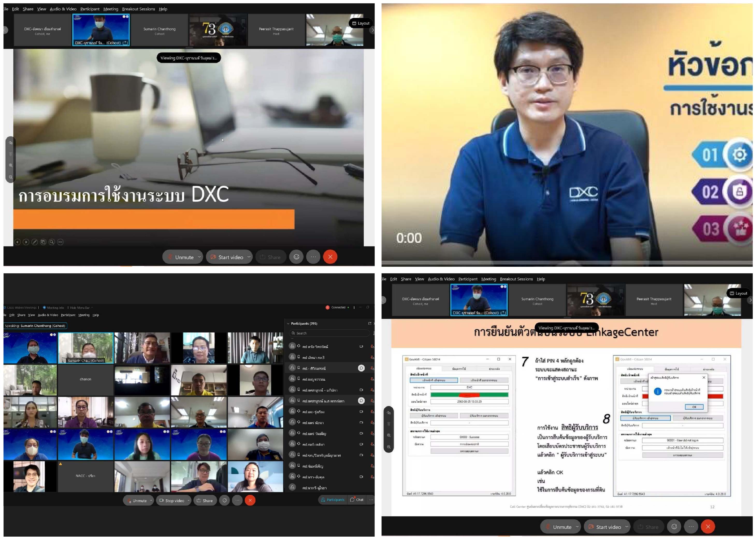Pop out the Participants (295) panel

click(370, 324)
